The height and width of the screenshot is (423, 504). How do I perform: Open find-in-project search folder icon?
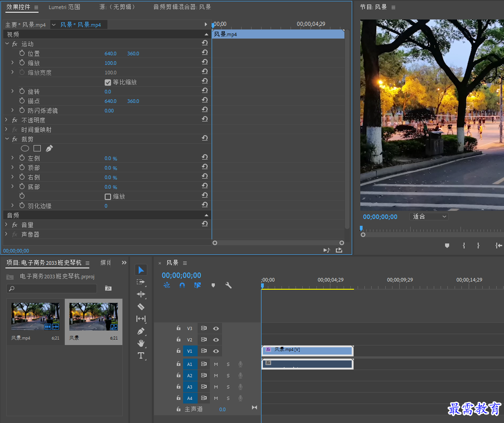tap(108, 288)
